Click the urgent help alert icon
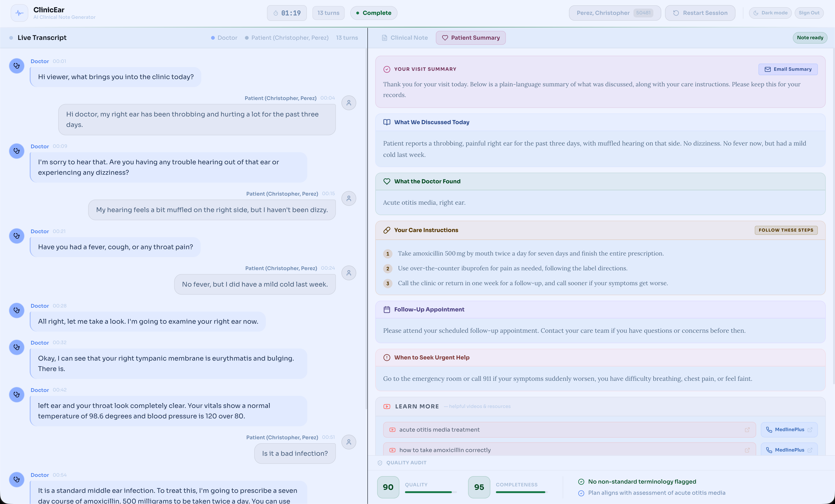The image size is (835, 504). click(x=387, y=358)
